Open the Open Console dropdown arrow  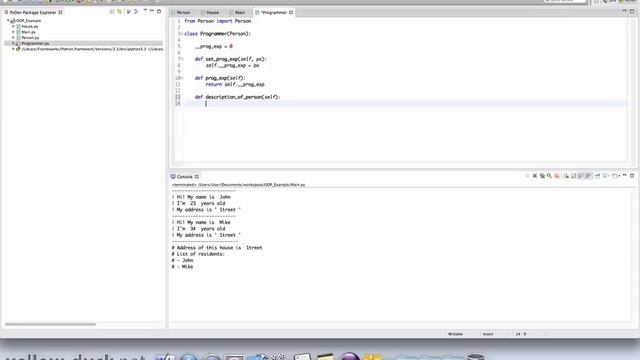(x=619, y=176)
